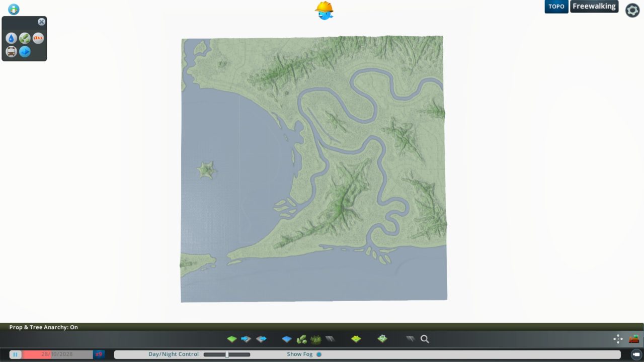The height and width of the screenshot is (362, 644).
Task: Choose the blue water tile tool
Action: 287,339
